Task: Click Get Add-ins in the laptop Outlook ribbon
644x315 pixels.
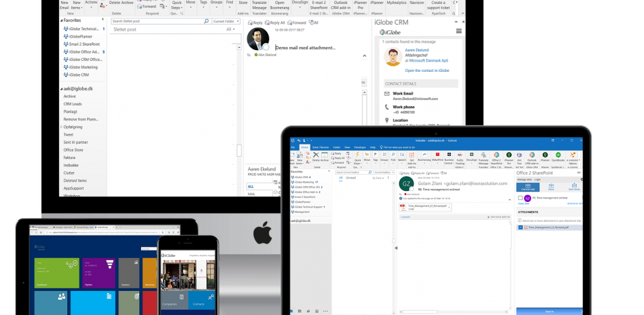Action: coord(412,158)
